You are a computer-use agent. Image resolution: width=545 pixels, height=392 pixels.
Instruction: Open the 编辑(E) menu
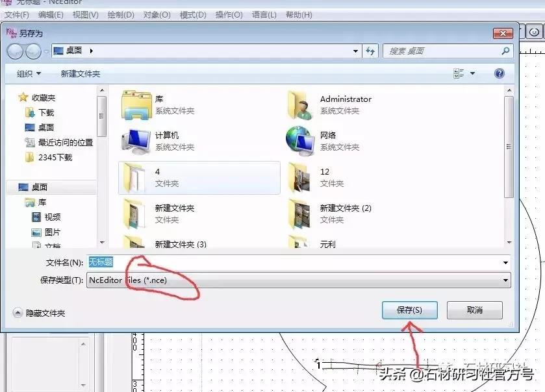[x=51, y=15]
